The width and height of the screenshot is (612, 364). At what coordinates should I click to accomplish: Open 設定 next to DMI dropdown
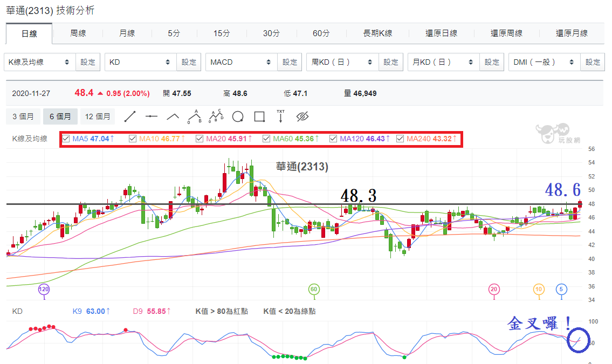pyautogui.click(x=593, y=62)
